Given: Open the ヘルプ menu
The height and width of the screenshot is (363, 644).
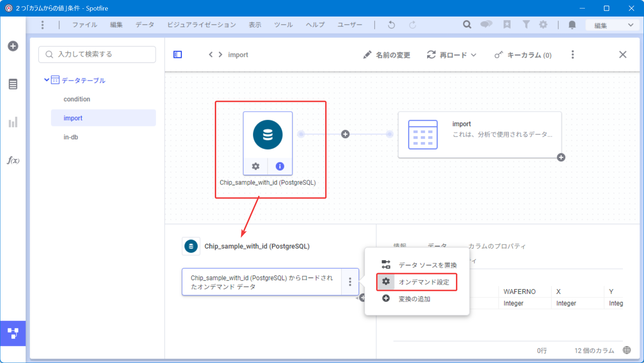Looking at the screenshot, I should click(315, 25).
